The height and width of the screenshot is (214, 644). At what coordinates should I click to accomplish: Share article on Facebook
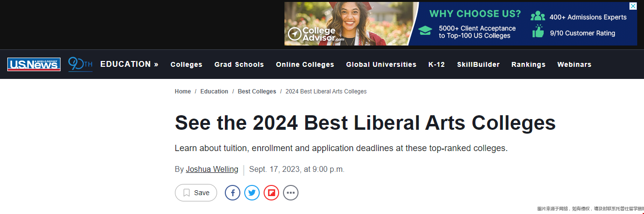[x=233, y=193]
